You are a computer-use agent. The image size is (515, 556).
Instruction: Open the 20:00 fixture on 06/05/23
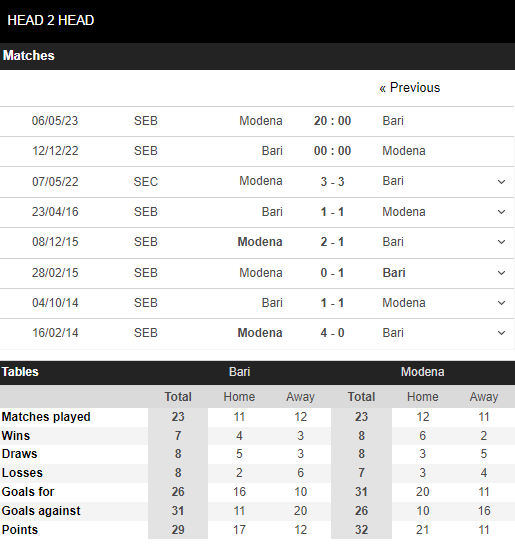pyautogui.click(x=332, y=121)
